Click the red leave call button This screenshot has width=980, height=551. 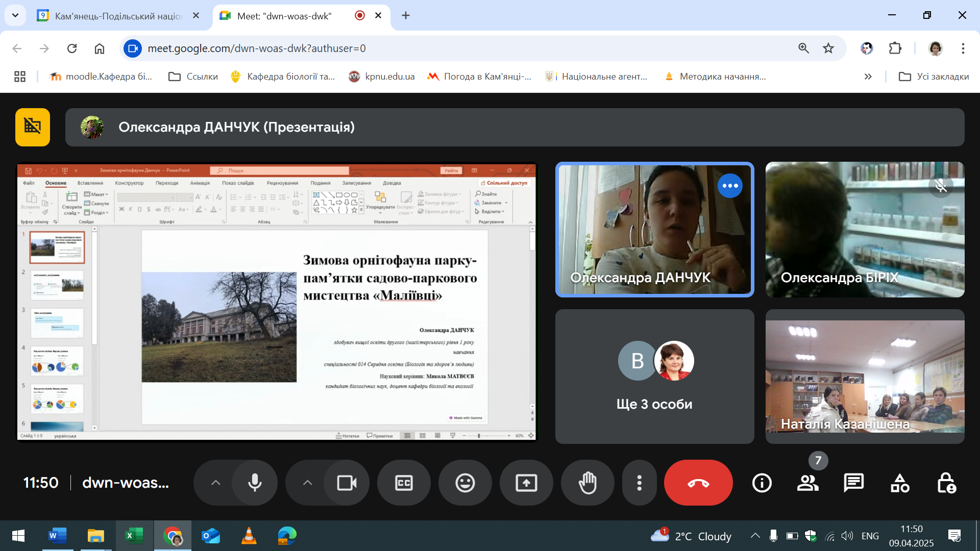pyautogui.click(x=698, y=483)
